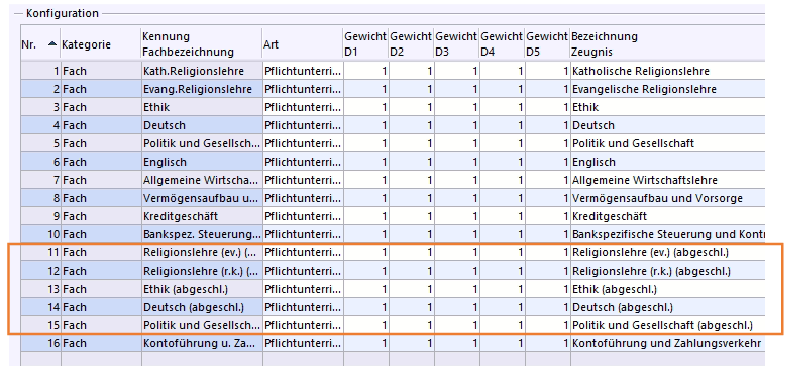Select the Politik und Gesellsch... cell in row 5
The width and height of the screenshot is (789, 373).
point(201,143)
